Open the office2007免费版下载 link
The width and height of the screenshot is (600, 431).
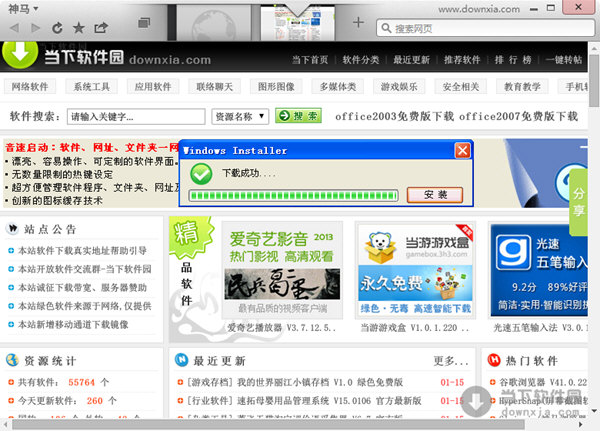coord(518,116)
